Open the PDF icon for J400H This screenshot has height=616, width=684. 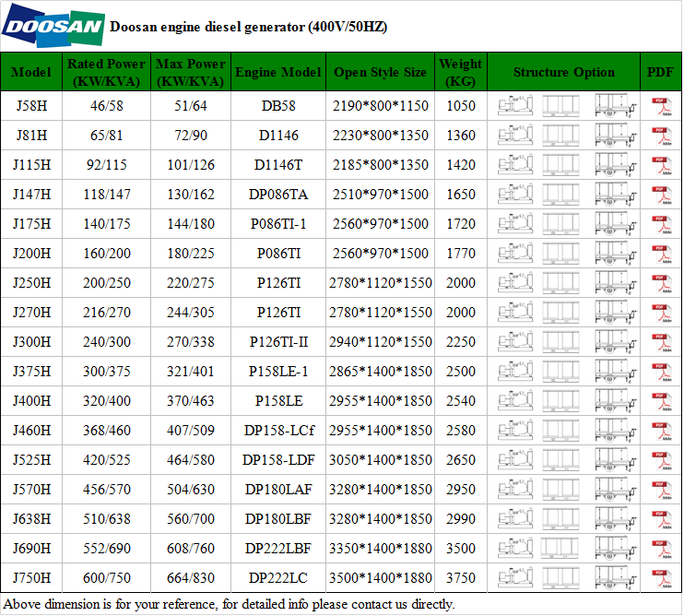pyautogui.click(x=662, y=402)
